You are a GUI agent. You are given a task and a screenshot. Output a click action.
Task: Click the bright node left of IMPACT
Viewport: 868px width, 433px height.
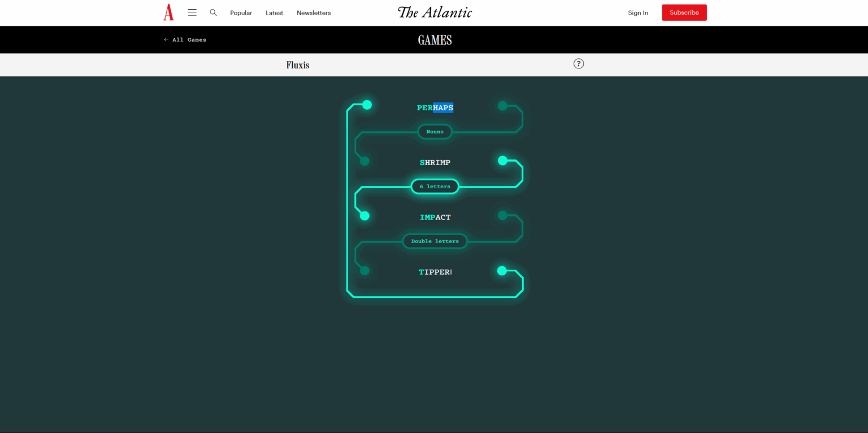(364, 215)
